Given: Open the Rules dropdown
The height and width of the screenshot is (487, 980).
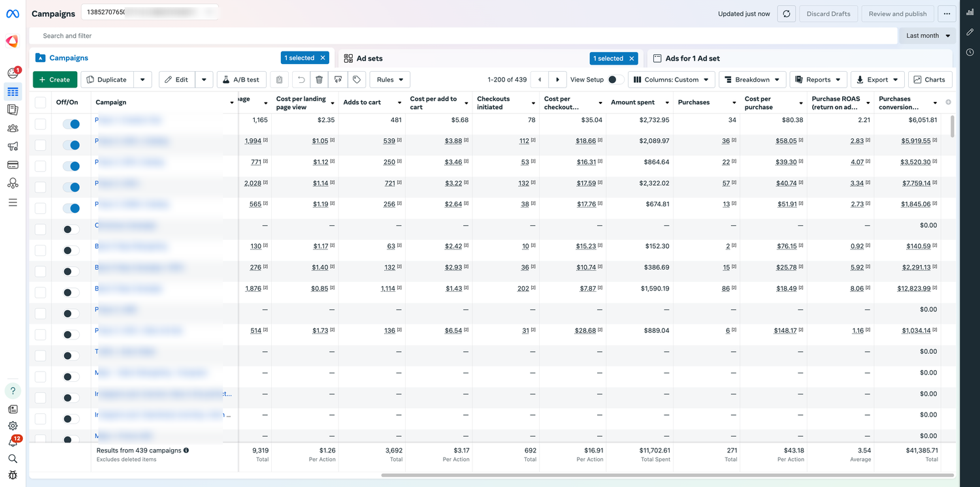Looking at the screenshot, I should [390, 80].
